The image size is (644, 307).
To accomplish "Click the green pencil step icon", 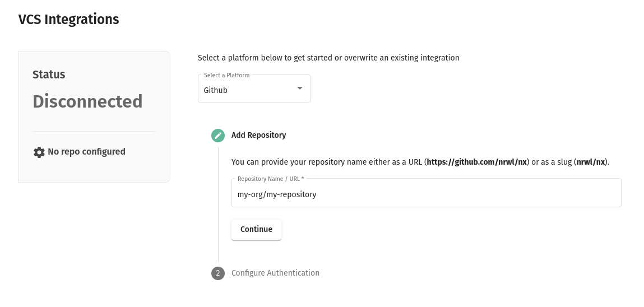I will [218, 136].
